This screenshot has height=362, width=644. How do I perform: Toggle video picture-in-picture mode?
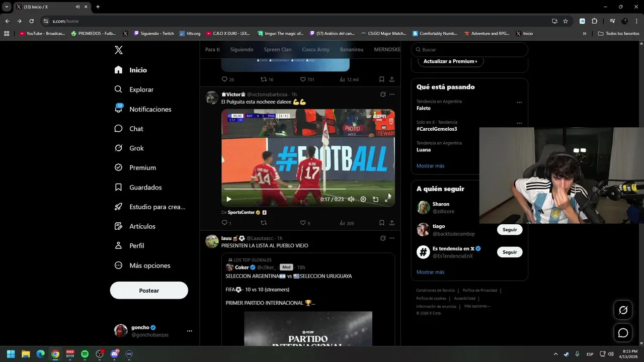375,199
